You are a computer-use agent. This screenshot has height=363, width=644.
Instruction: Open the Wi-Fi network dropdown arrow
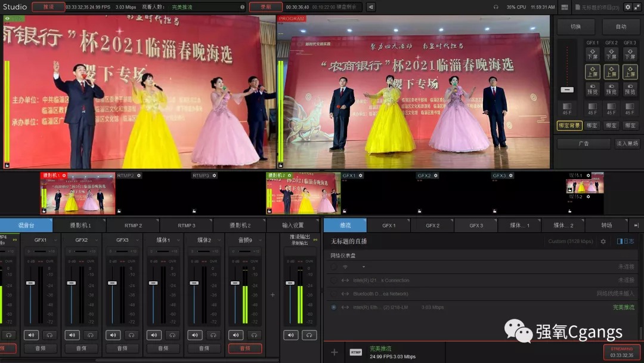[x=364, y=267]
